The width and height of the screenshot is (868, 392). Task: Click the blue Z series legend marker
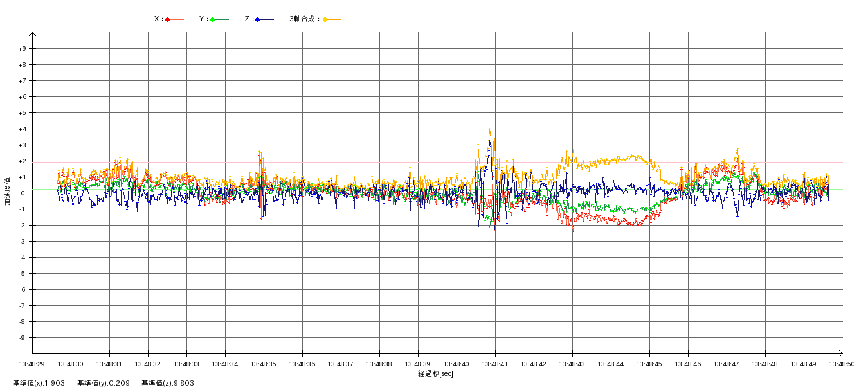coord(258,19)
